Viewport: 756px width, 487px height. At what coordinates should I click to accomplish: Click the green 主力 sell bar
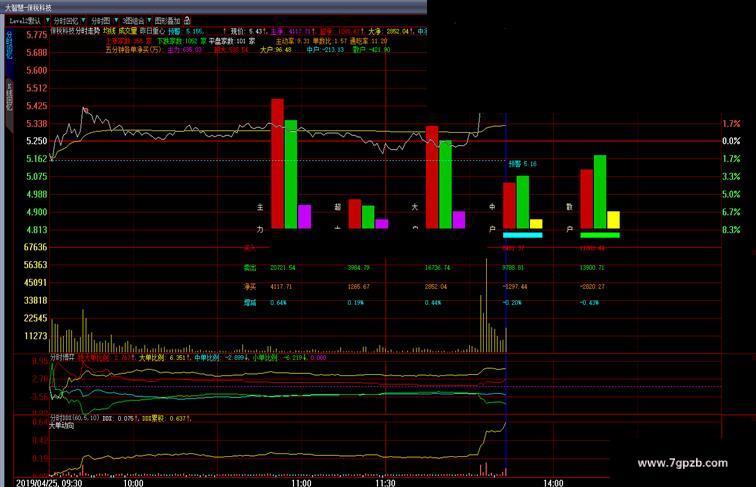[x=291, y=174]
